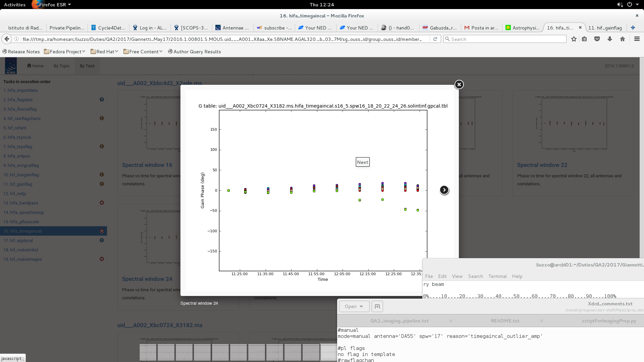Click the warning icon beside hif_rawflagchans
The image size is (644, 362).
click(102, 118)
